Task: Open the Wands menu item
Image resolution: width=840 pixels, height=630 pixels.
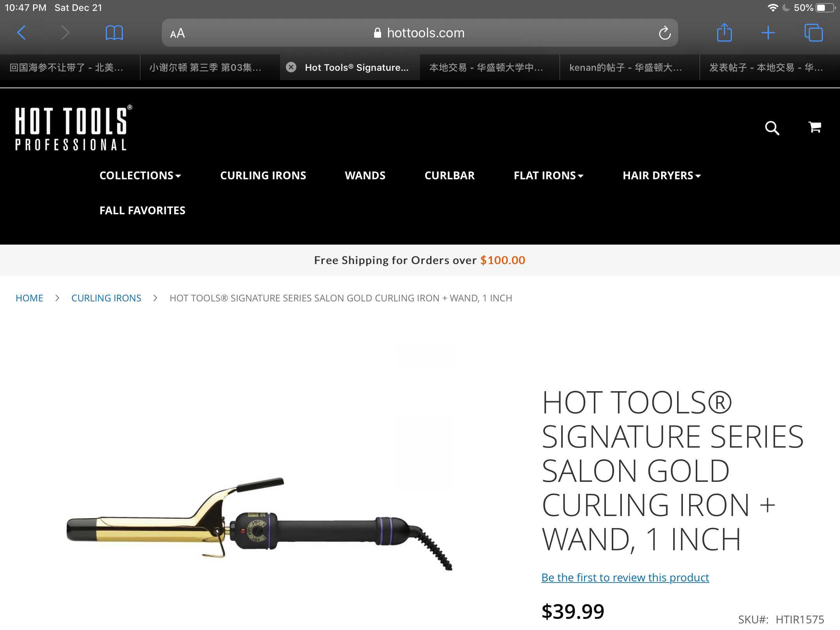Action: pyautogui.click(x=365, y=175)
